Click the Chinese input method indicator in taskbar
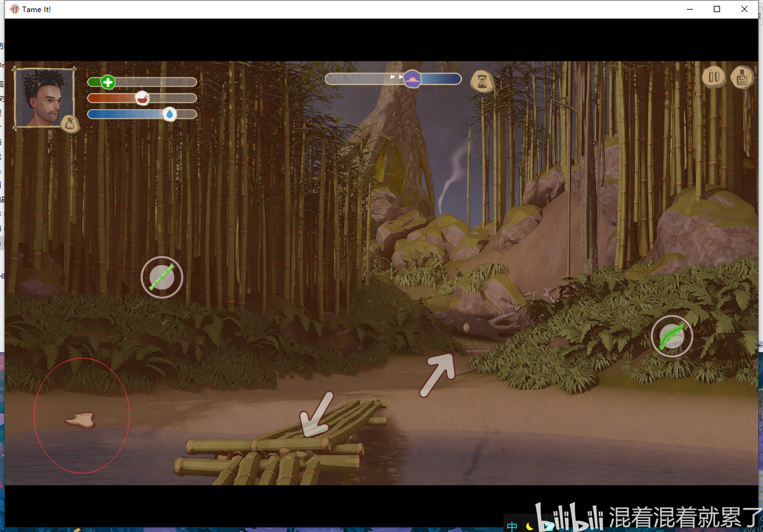 click(x=512, y=526)
